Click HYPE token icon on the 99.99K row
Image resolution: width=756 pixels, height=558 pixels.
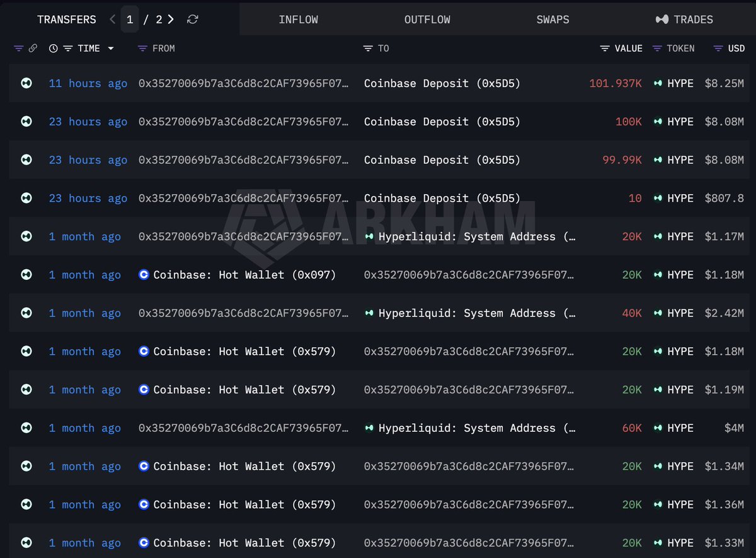pos(658,160)
